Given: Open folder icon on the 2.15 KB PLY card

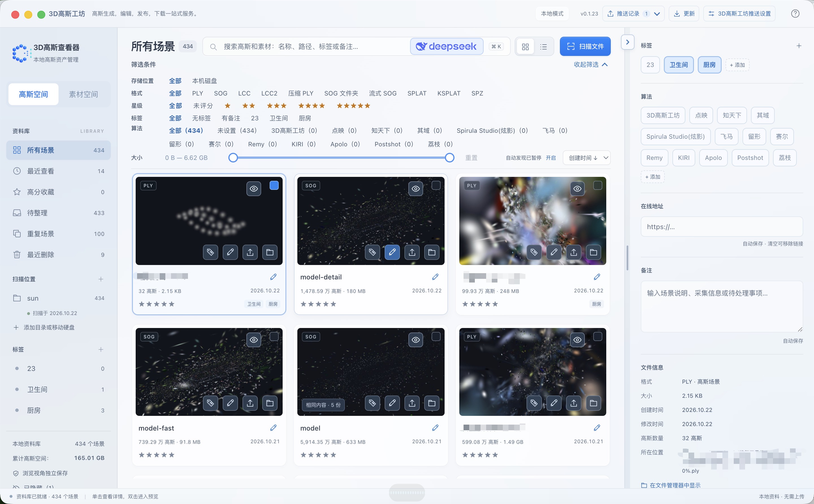Looking at the screenshot, I should tap(270, 252).
